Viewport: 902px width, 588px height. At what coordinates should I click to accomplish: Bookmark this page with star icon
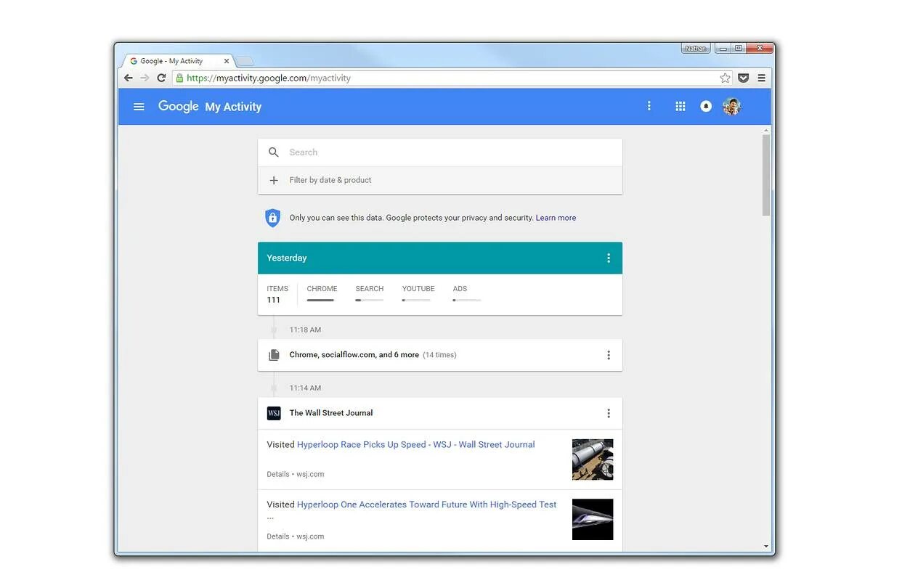coord(725,78)
